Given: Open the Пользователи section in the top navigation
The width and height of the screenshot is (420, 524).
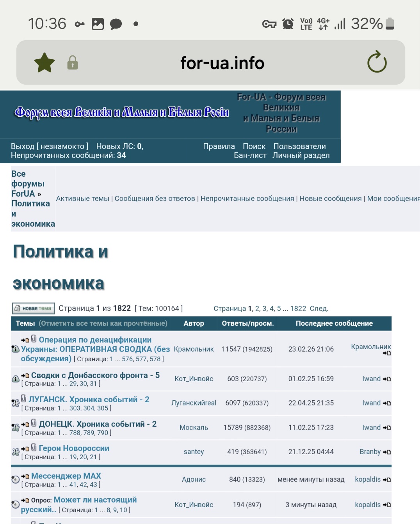Looking at the screenshot, I should [x=300, y=146].
